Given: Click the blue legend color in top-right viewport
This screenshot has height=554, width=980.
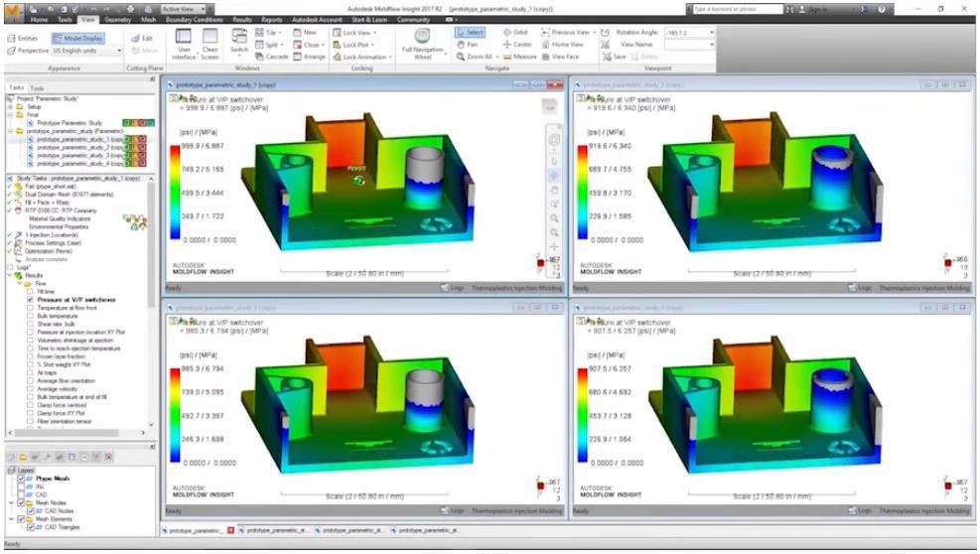Looking at the screenshot, I should [x=583, y=234].
